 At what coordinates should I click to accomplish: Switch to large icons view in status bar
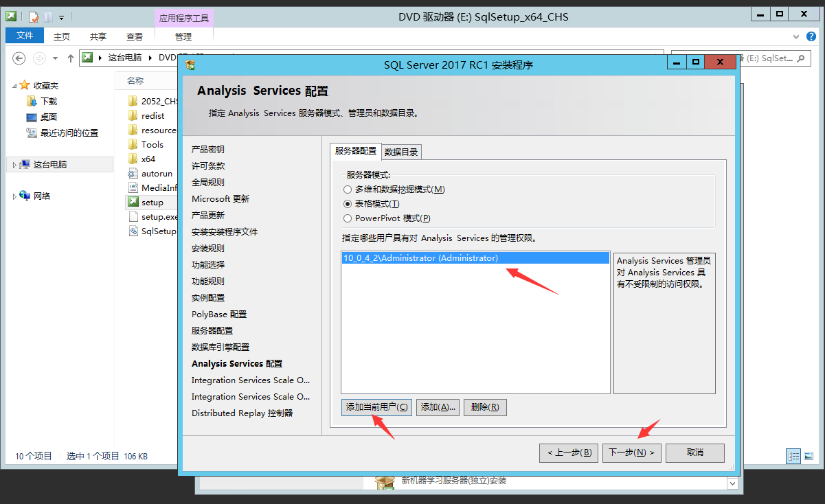pyautogui.click(x=809, y=456)
